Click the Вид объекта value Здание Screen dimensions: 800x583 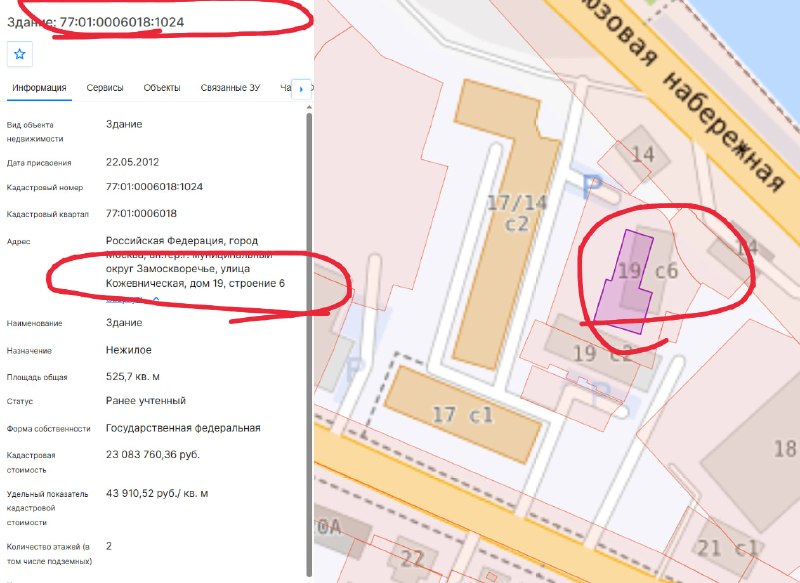(x=124, y=124)
